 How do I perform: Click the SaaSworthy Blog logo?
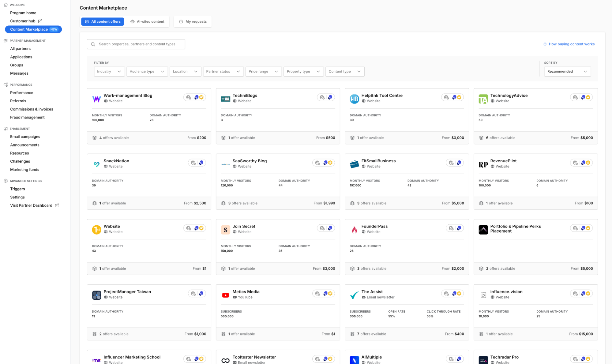click(225, 164)
